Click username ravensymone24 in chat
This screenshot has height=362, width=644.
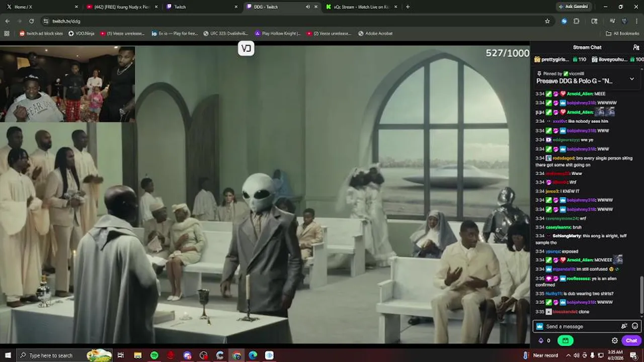click(562, 218)
